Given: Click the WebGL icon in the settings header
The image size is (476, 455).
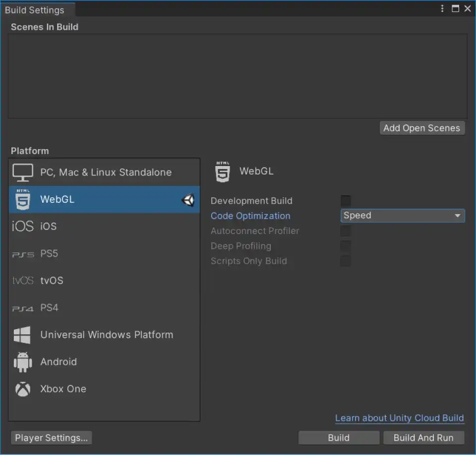Looking at the screenshot, I should click(x=222, y=171).
